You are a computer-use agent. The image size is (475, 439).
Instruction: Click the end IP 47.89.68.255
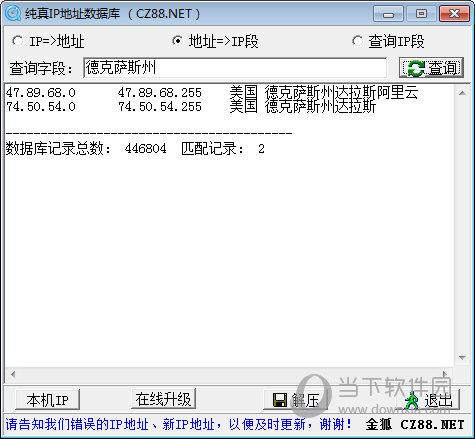pyautogui.click(x=160, y=92)
